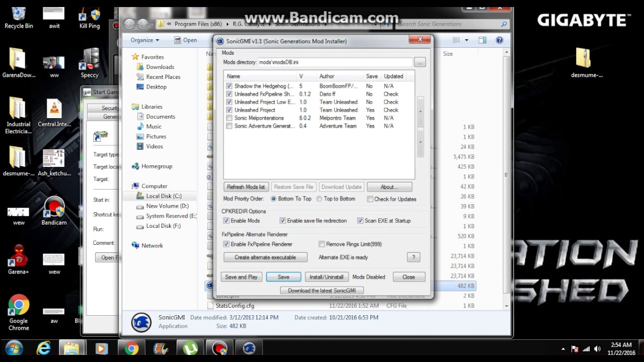Open Windows Media Player taskbar icon

pyautogui.click(x=101, y=348)
